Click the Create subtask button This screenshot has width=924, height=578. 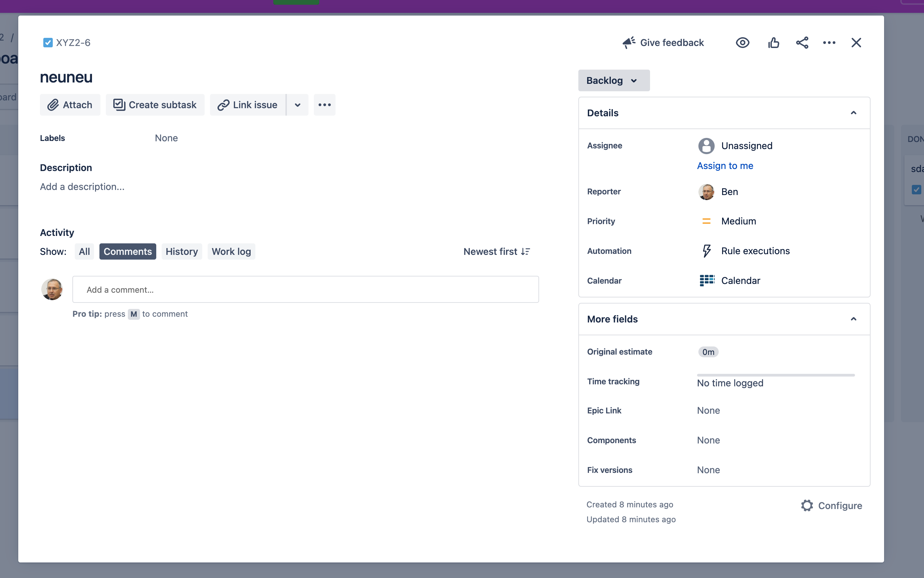(155, 105)
